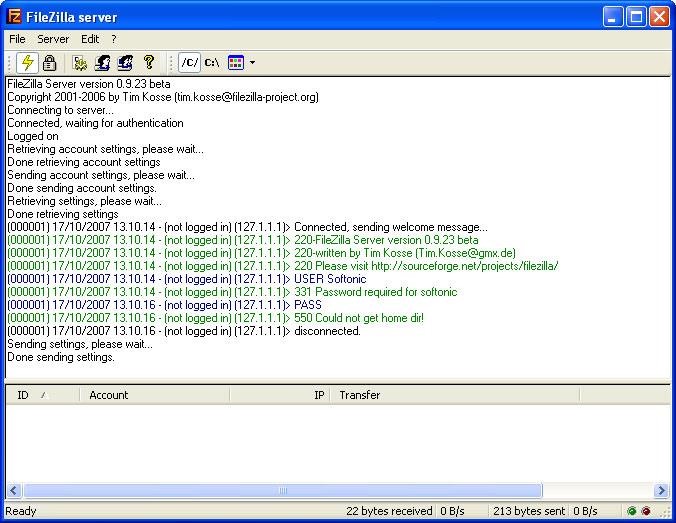Click the padlock lock server icon
The height and width of the screenshot is (523, 676).
pyautogui.click(x=49, y=62)
